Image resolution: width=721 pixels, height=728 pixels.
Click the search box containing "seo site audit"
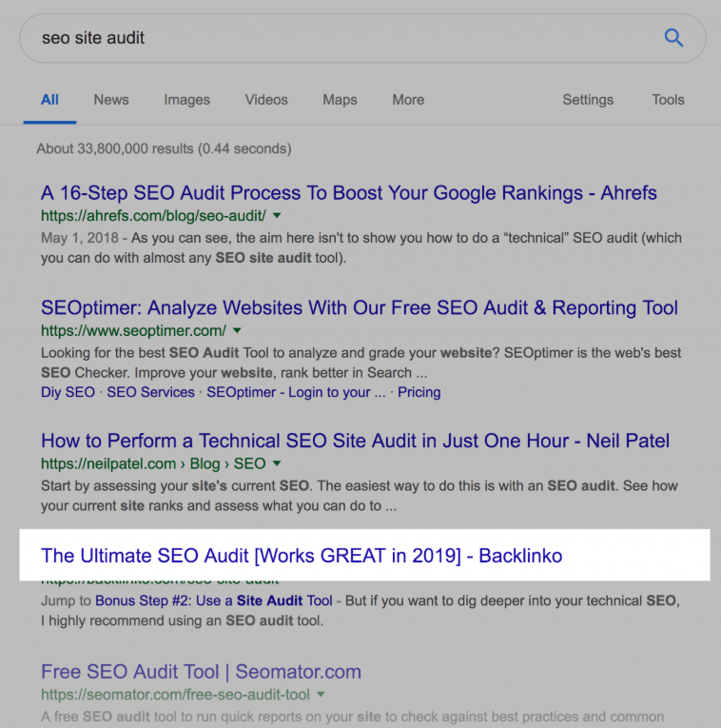pos(362,38)
